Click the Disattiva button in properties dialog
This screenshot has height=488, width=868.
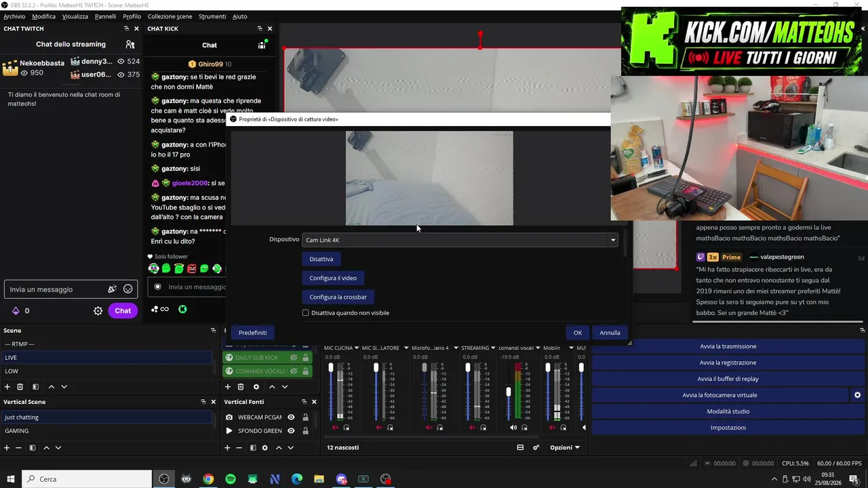(x=321, y=259)
